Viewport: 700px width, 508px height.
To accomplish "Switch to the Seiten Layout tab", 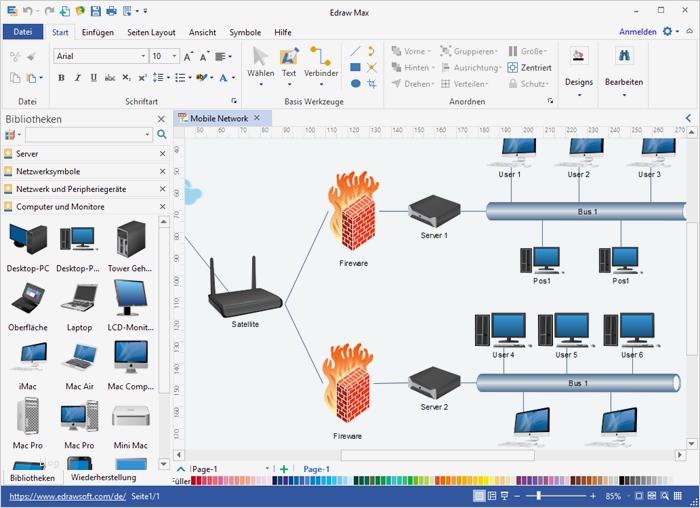I will (x=151, y=32).
